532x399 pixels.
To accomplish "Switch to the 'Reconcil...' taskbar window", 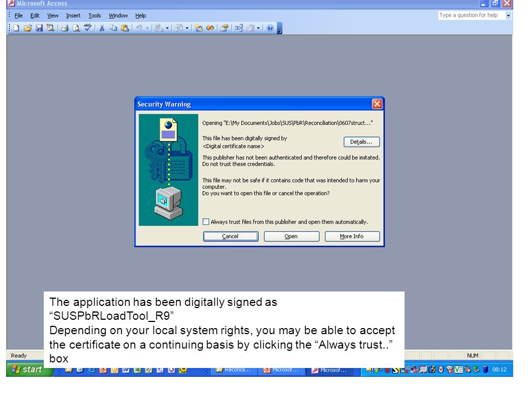I will (x=234, y=370).
